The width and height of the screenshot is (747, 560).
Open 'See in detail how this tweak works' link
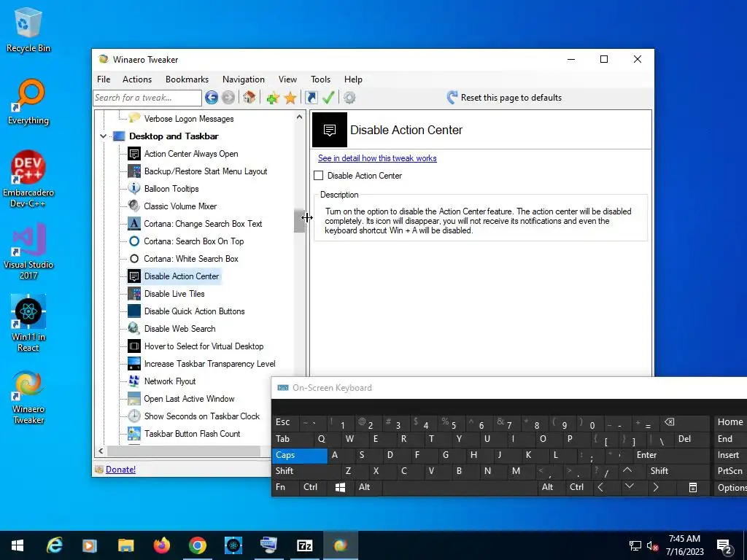point(377,158)
